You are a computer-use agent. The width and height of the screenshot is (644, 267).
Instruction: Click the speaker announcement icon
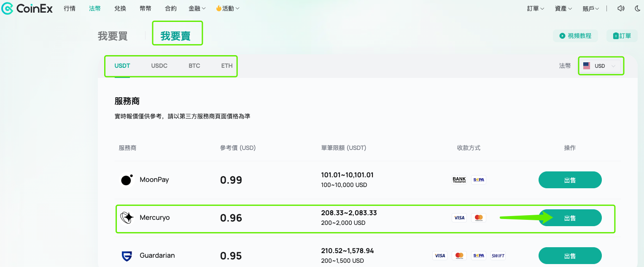(620, 8)
